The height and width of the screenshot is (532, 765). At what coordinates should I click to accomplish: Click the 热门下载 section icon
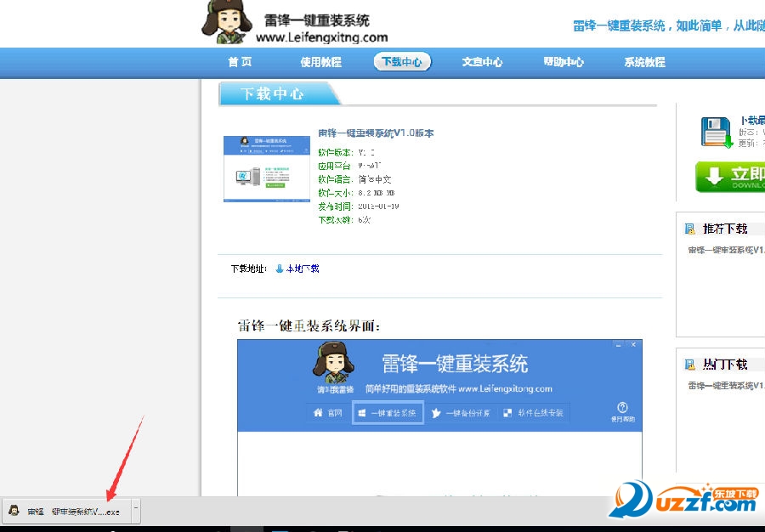[690, 365]
